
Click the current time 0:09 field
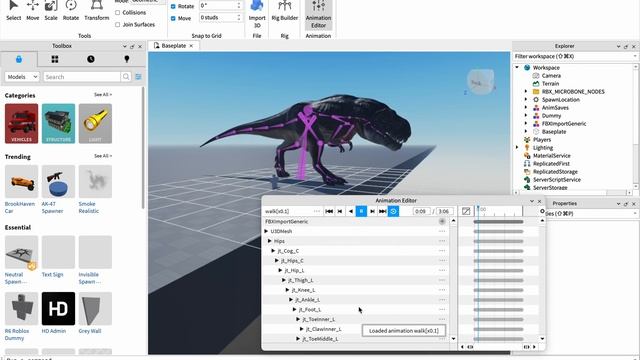(421, 211)
